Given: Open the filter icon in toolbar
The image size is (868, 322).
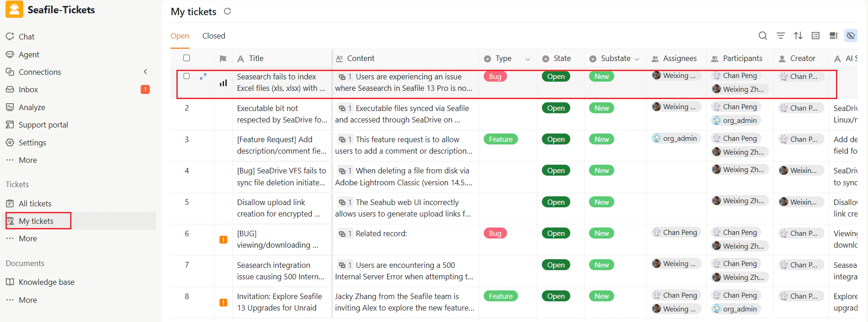Looking at the screenshot, I should pyautogui.click(x=781, y=36).
